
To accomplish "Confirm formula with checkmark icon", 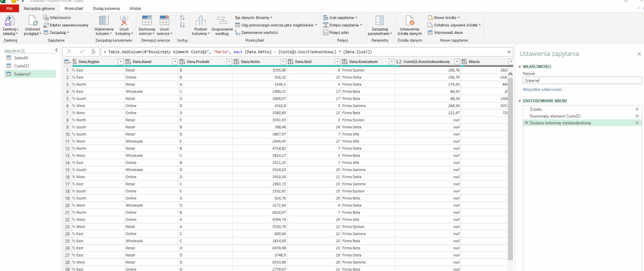I will coord(82,52).
